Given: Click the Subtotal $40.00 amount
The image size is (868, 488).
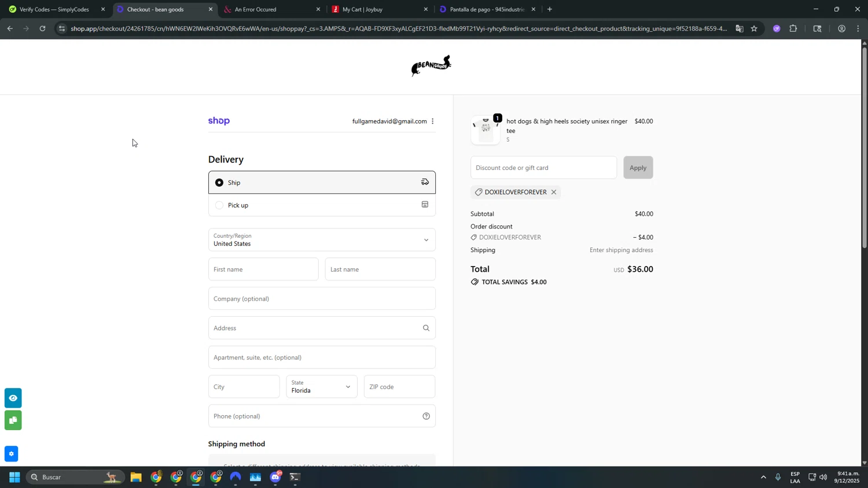Looking at the screenshot, I should point(643,214).
